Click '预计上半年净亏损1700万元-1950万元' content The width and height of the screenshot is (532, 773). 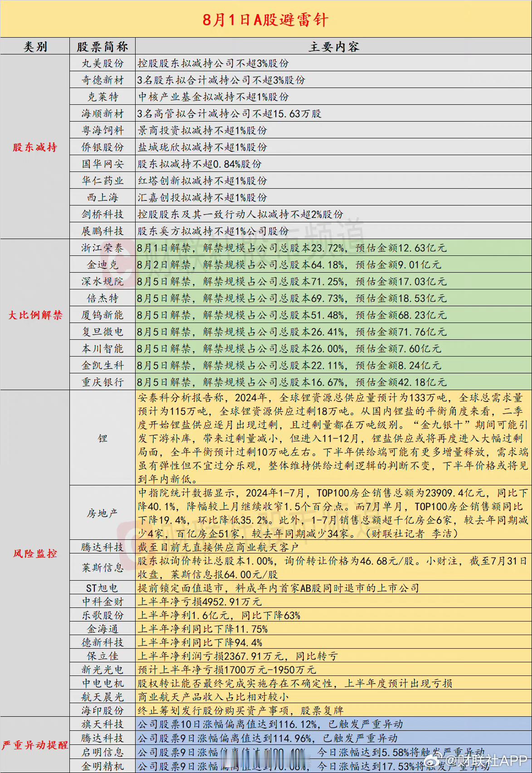(x=227, y=670)
